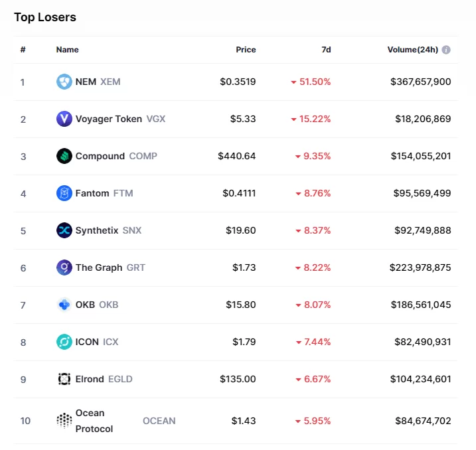Click the Fantom coin logo icon
The height and width of the screenshot is (450, 476).
(x=64, y=193)
